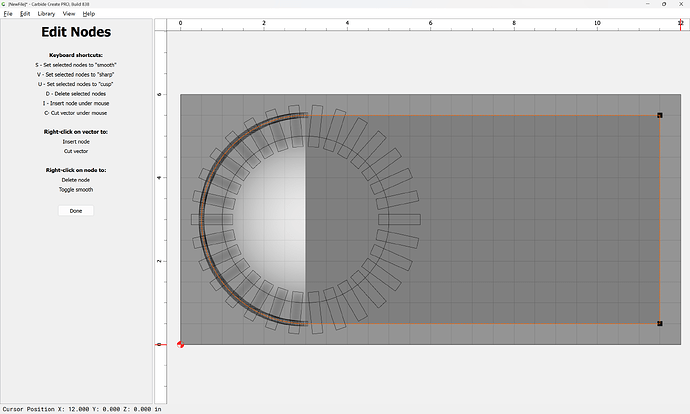Click the 4 mark on the left ruler
This screenshot has height=414, width=690.
[x=160, y=178]
